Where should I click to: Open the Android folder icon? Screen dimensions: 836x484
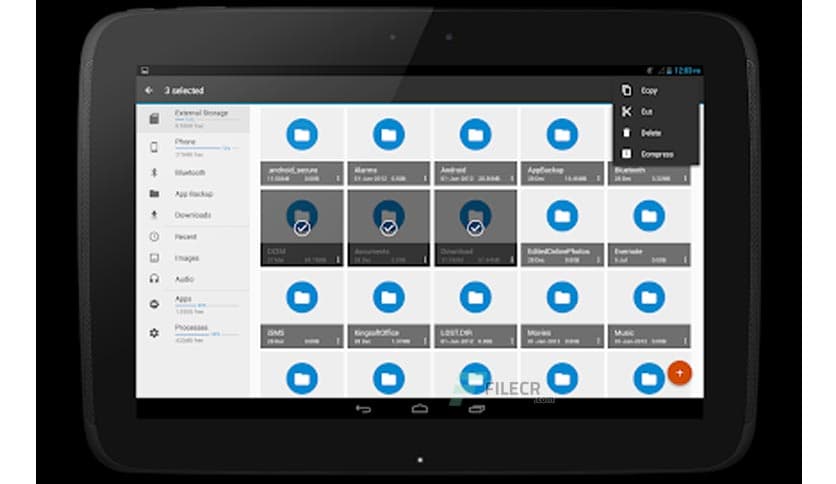click(475, 134)
